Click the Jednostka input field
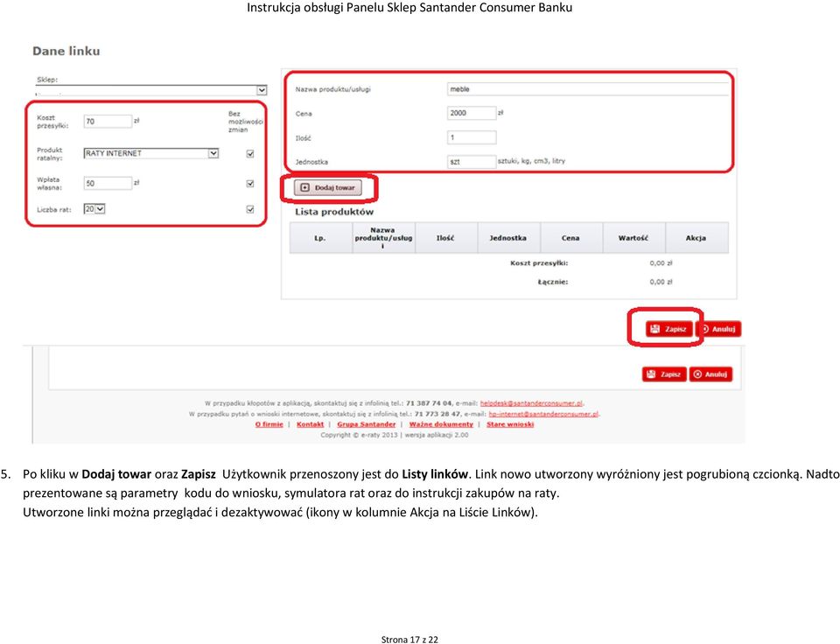The height and width of the screenshot is (644, 840). (x=472, y=161)
